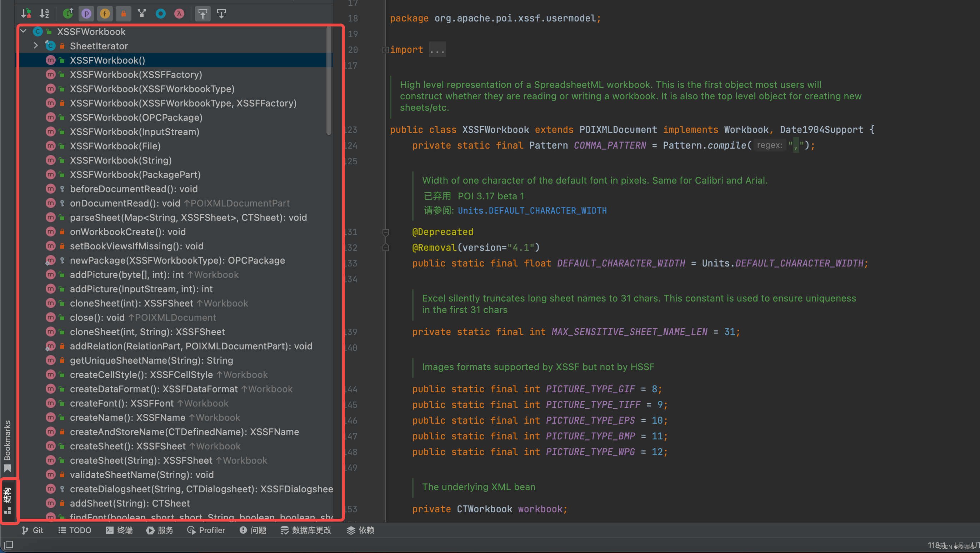This screenshot has height=553, width=980.
Task: Toggle Show Properties filter
Action: pos(86,14)
